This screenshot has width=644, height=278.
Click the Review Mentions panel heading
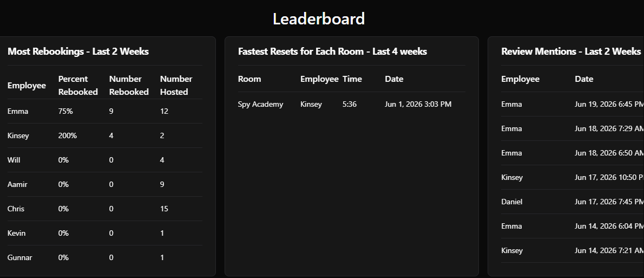(x=571, y=51)
